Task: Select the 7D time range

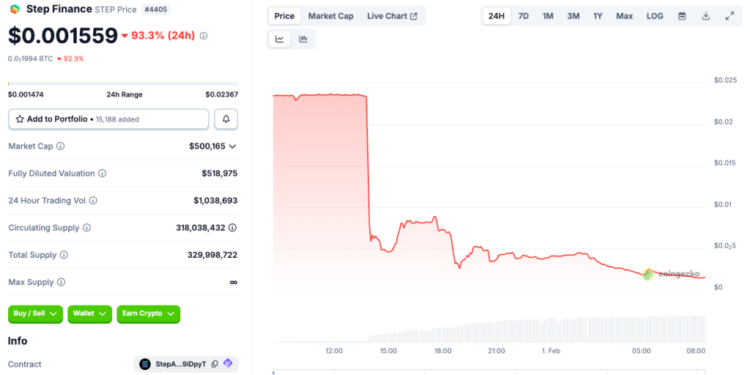Action: pyautogui.click(x=524, y=16)
